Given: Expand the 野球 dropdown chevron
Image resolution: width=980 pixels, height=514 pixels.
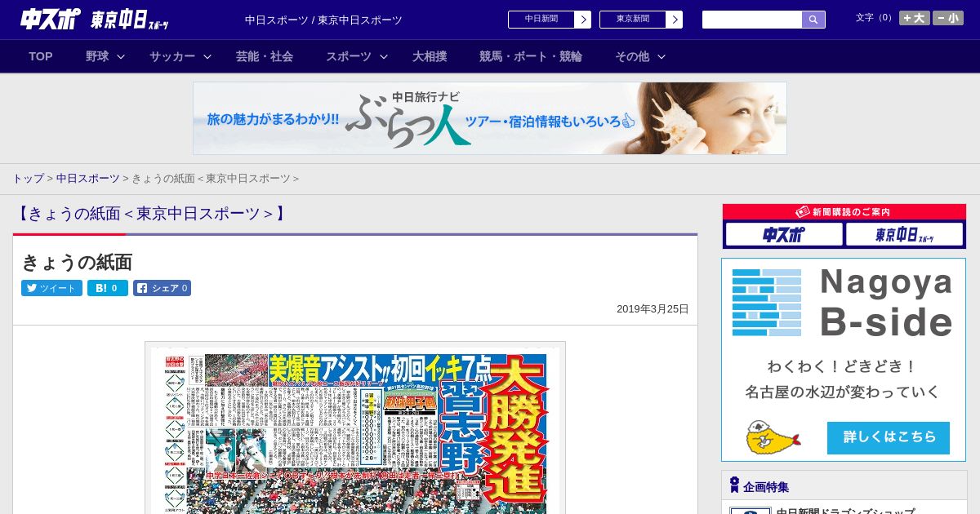Looking at the screenshot, I should click(x=121, y=56).
